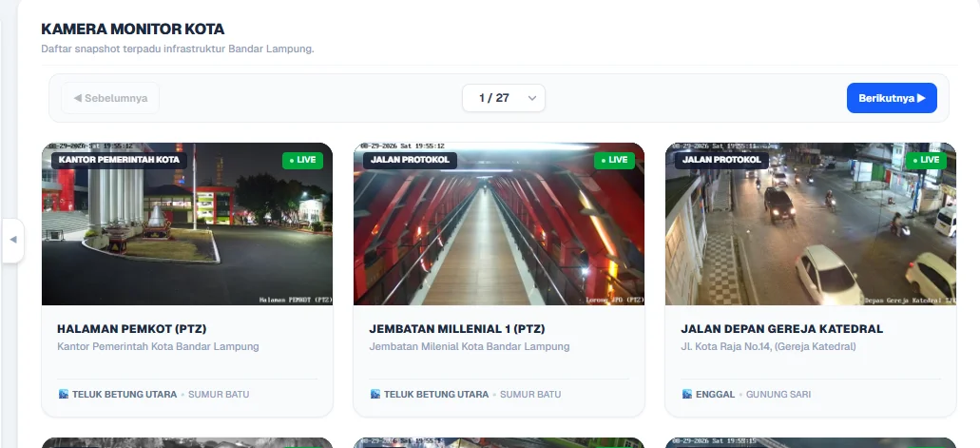The height and width of the screenshot is (448, 980).
Task: Click Jembatan Milenial Kota Bandar Lampung description
Action: pyautogui.click(x=470, y=346)
